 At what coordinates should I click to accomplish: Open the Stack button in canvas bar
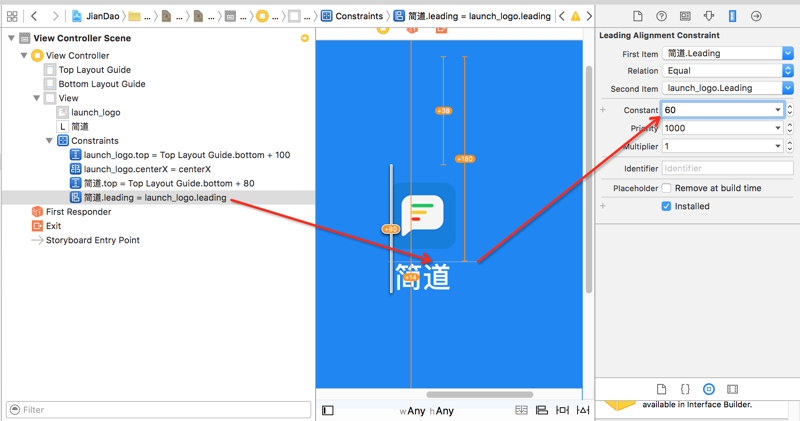tap(521, 410)
